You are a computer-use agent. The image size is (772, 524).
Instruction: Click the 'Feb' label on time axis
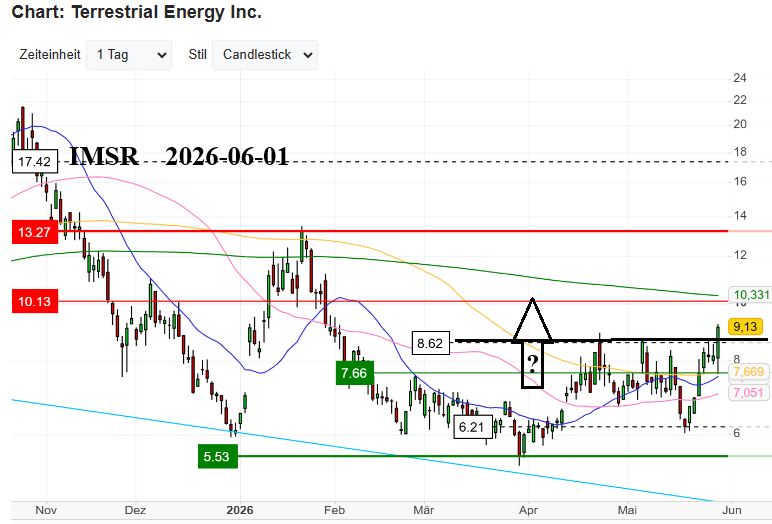point(334,510)
